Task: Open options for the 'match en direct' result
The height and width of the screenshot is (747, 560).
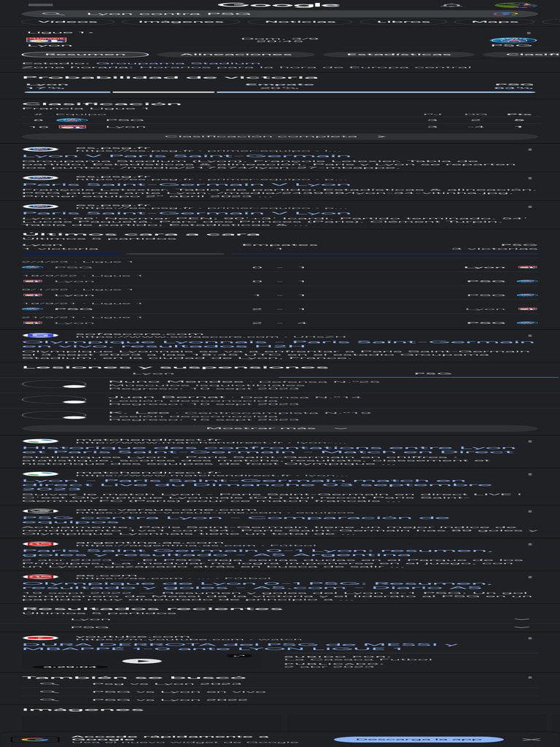Action: coord(530,474)
